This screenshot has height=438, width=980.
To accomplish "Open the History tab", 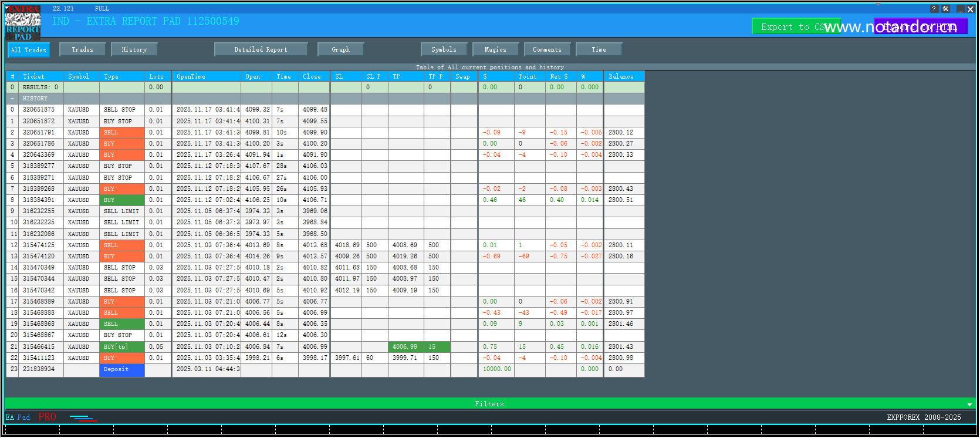I will pyautogui.click(x=134, y=49).
